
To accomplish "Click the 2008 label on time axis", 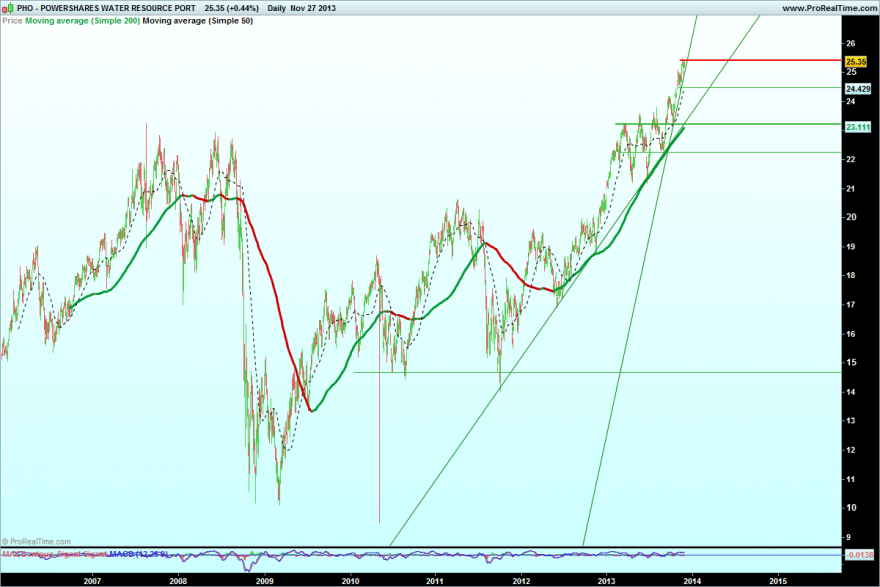I will pos(178,581).
